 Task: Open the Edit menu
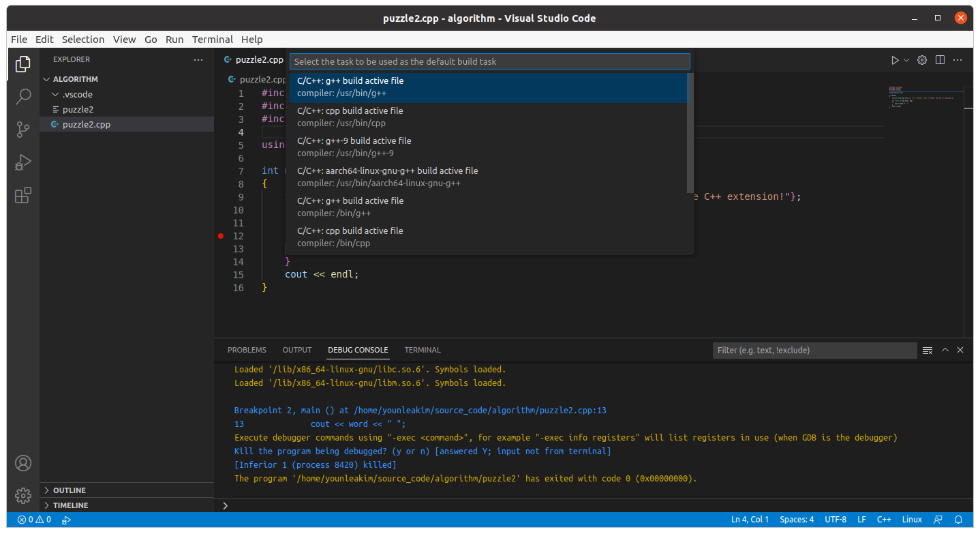[44, 40]
